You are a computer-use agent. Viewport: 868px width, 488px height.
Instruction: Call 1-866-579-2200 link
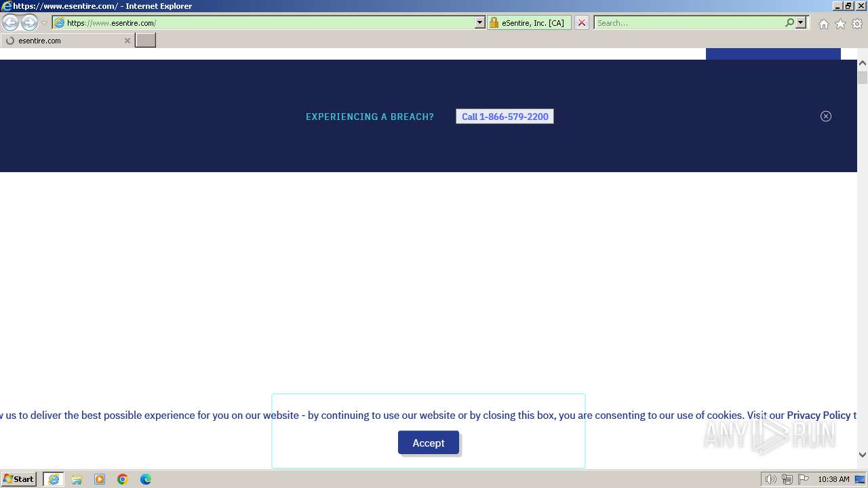(505, 117)
